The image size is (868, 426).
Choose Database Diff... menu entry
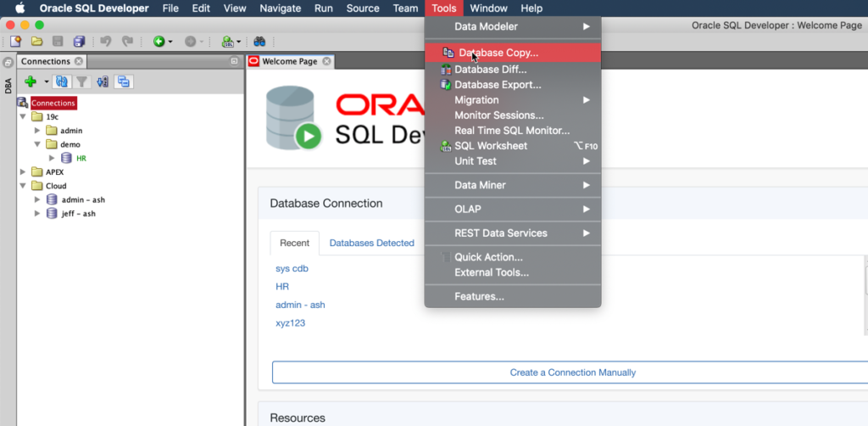coord(513,70)
